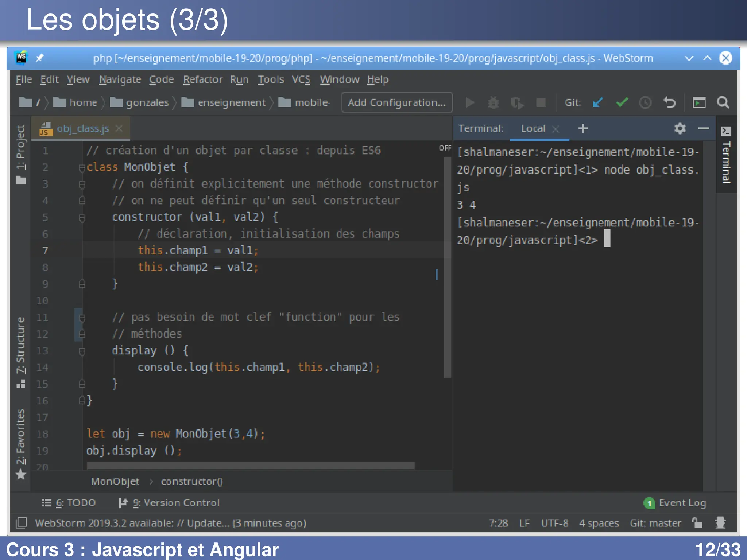Click the WebStorm logo in title bar
The width and height of the screenshot is (747, 560).
click(22, 58)
